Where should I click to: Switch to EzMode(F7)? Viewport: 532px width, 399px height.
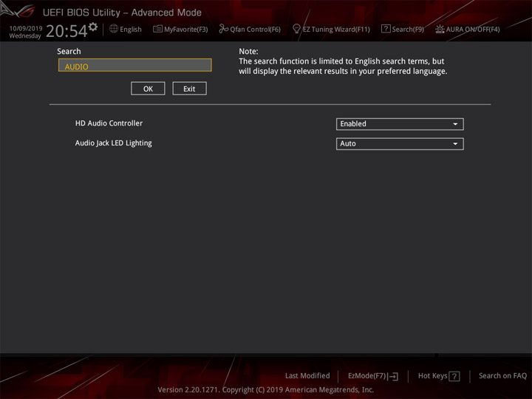(373, 376)
